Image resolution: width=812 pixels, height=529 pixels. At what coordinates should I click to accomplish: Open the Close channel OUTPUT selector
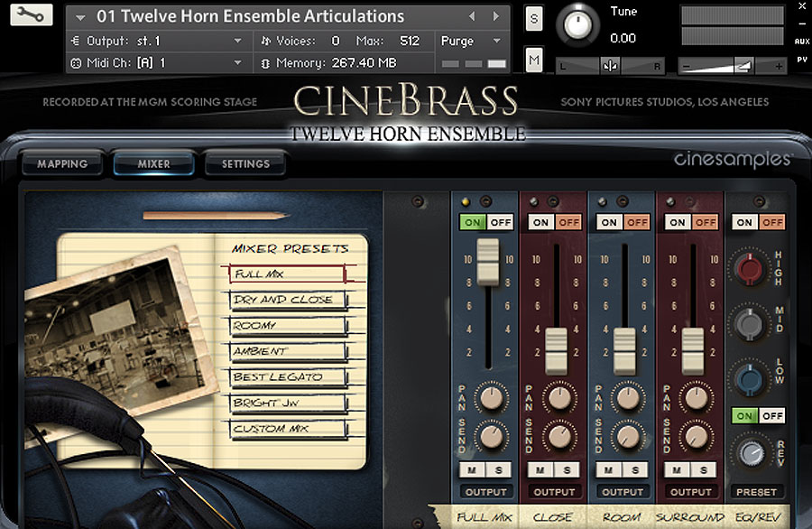pos(554,492)
